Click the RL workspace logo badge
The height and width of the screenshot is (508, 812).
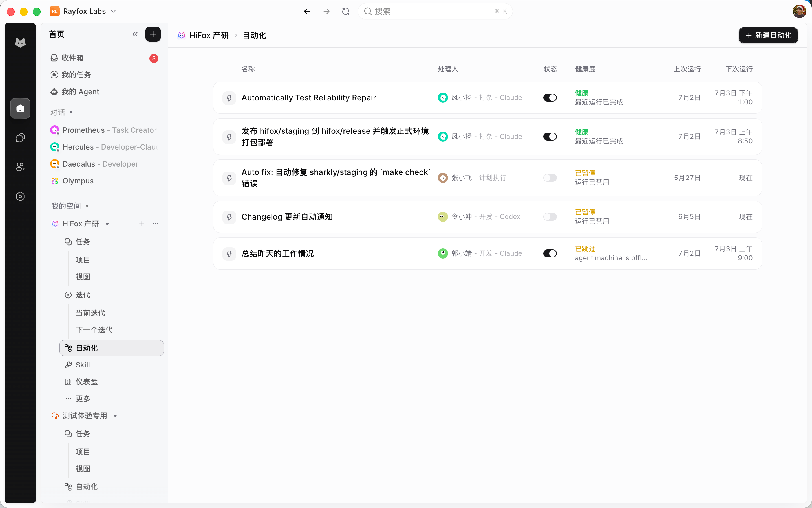[x=54, y=11]
